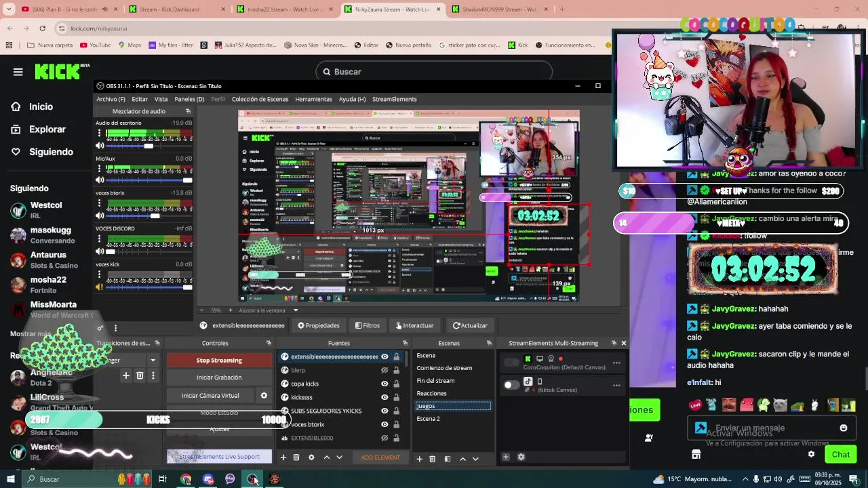This screenshot has height=488, width=868.
Task: Open emoji picker in chat box
Action: [x=844, y=428]
